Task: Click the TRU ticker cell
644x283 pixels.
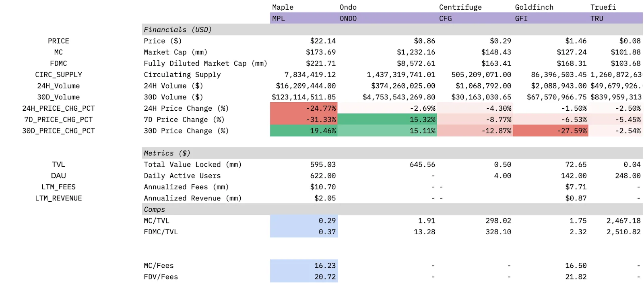Action: [615, 19]
